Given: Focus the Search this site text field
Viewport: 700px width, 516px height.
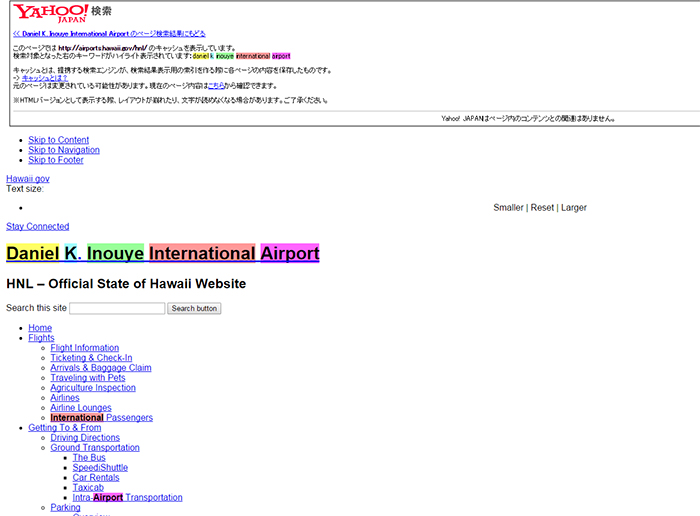Looking at the screenshot, I should click(x=117, y=309).
